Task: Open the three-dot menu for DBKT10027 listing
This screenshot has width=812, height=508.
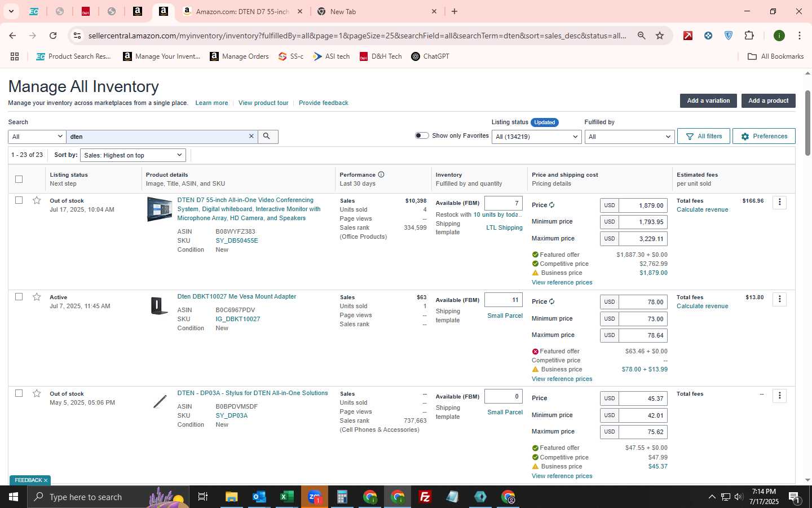Action: (x=779, y=299)
